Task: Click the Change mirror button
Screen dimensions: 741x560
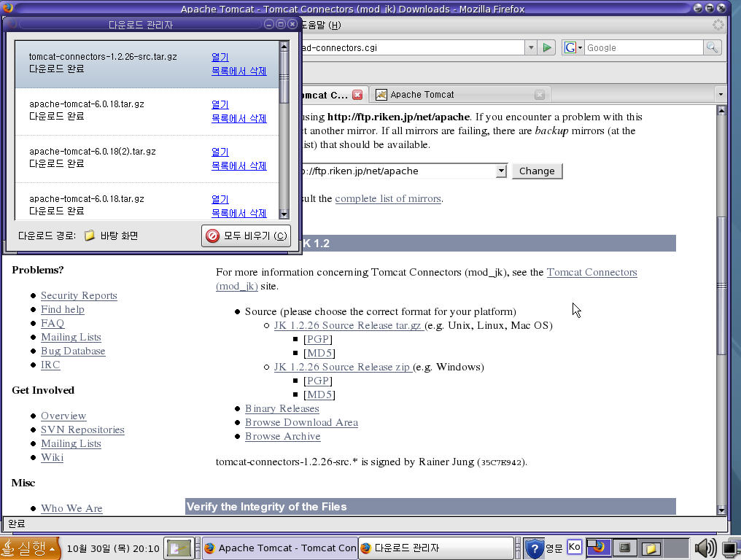Action: pyautogui.click(x=537, y=171)
